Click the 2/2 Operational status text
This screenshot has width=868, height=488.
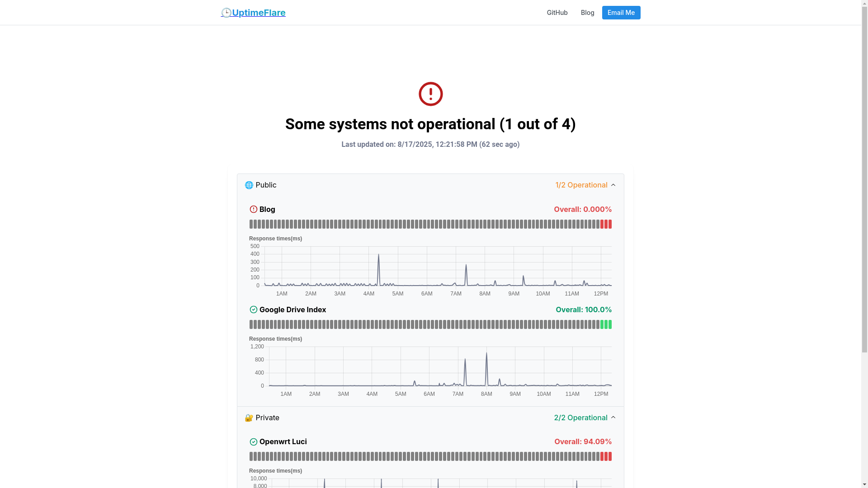pyautogui.click(x=580, y=418)
